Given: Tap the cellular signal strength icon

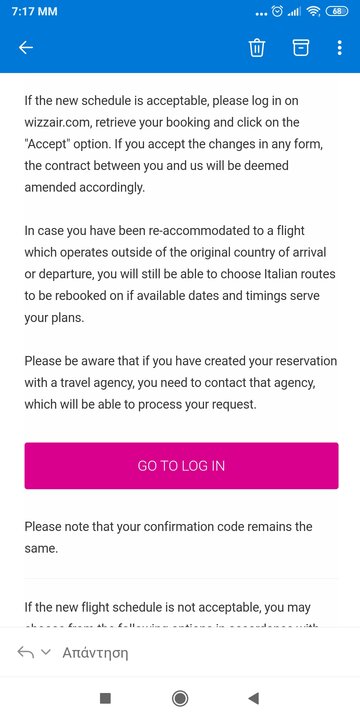Looking at the screenshot, I should click(294, 12).
